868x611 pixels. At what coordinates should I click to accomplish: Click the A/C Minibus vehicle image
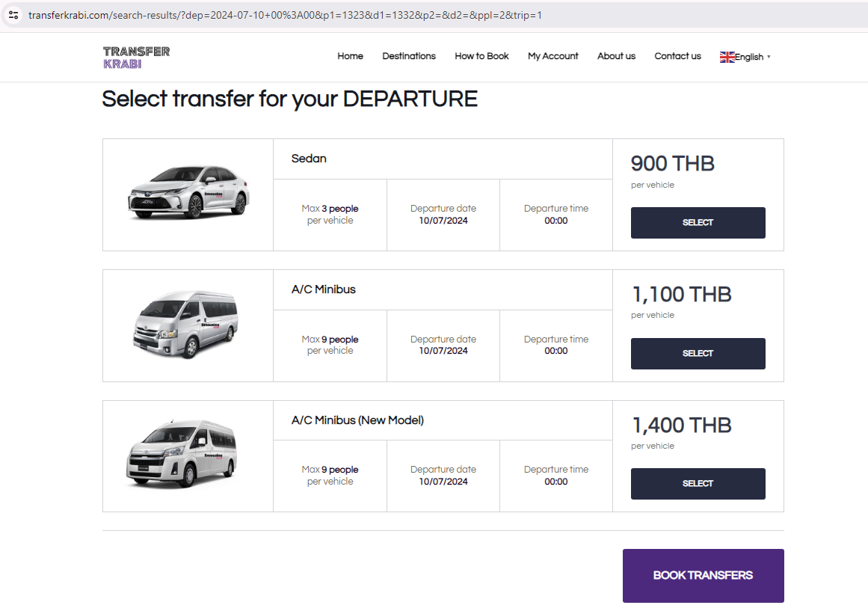[185, 326]
